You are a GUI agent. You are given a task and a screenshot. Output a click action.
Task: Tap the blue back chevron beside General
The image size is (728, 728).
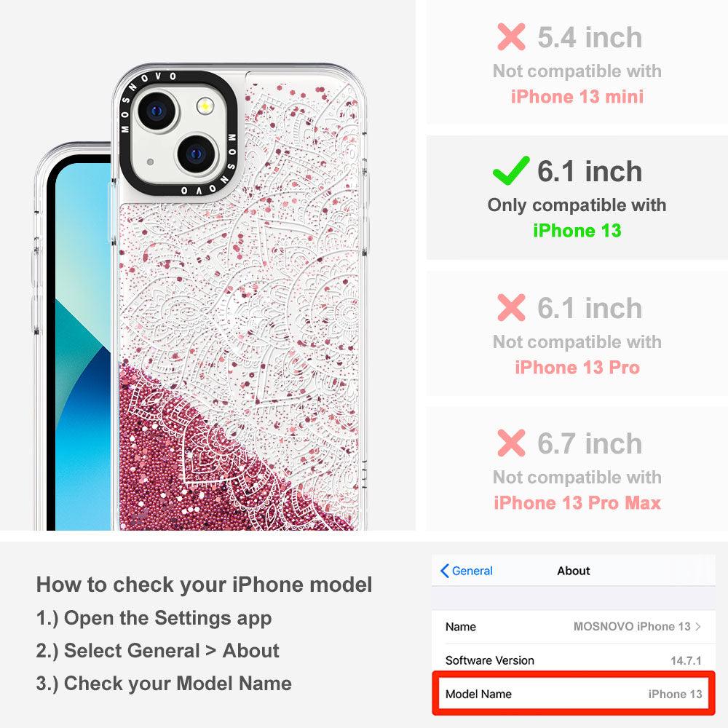444,571
